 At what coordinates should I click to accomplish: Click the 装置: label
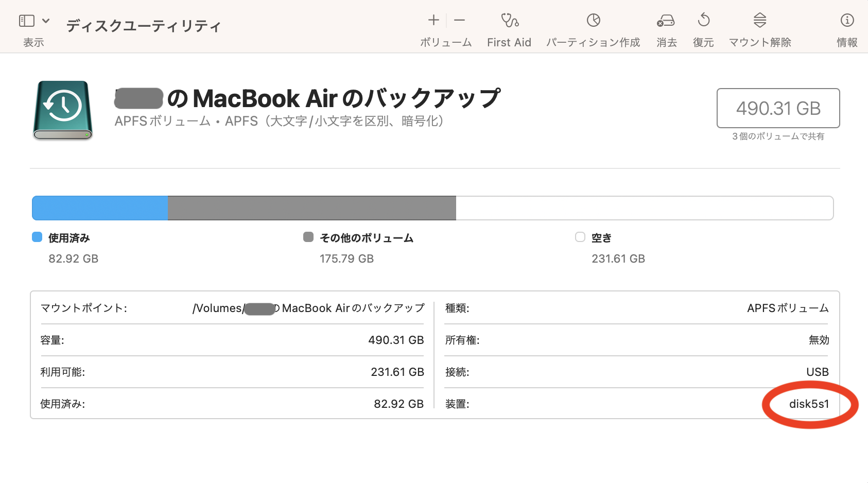pos(457,404)
